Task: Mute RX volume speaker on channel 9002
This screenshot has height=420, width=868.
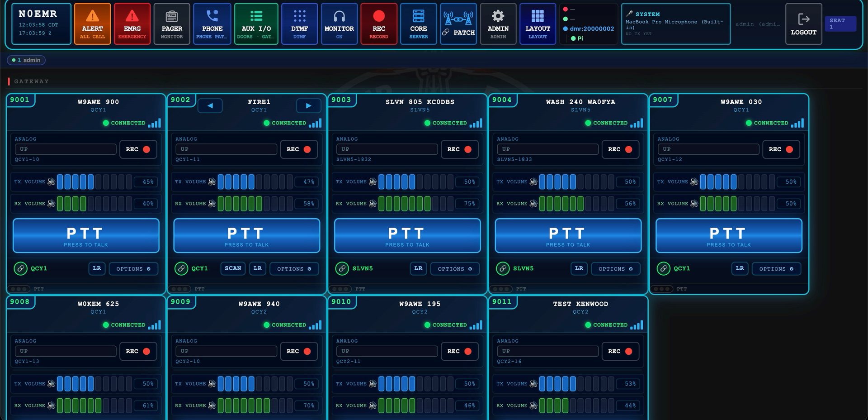Action: 212,203
